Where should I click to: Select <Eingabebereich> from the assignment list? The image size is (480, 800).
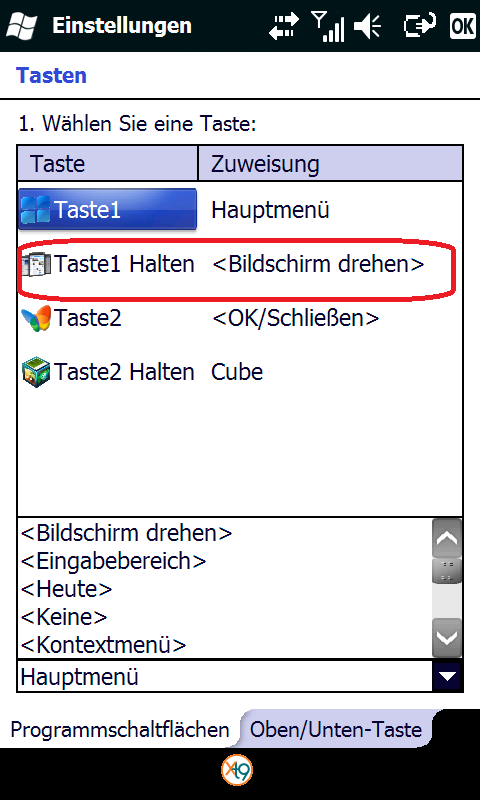tap(113, 561)
